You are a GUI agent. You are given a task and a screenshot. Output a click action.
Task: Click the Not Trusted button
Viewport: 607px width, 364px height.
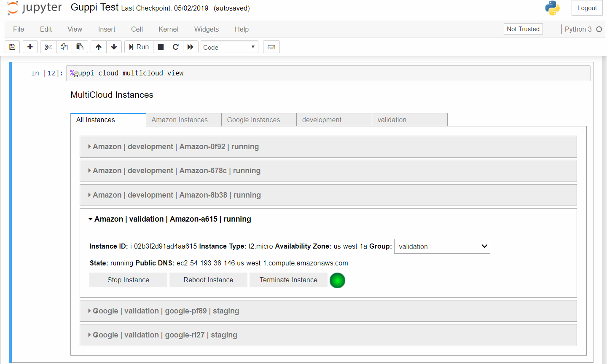pos(523,29)
